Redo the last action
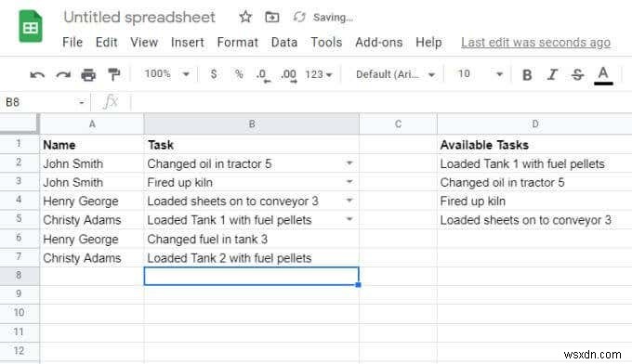Image resolution: width=632 pixels, height=364 pixels. [x=63, y=75]
